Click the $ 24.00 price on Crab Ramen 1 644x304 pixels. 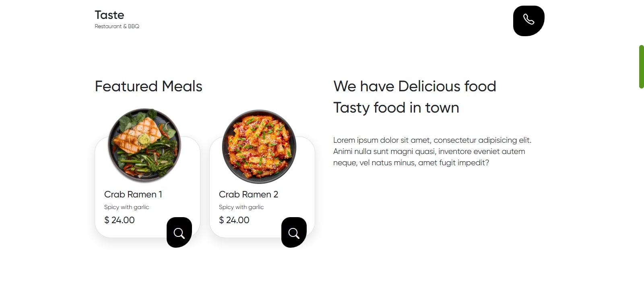click(x=120, y=220)
